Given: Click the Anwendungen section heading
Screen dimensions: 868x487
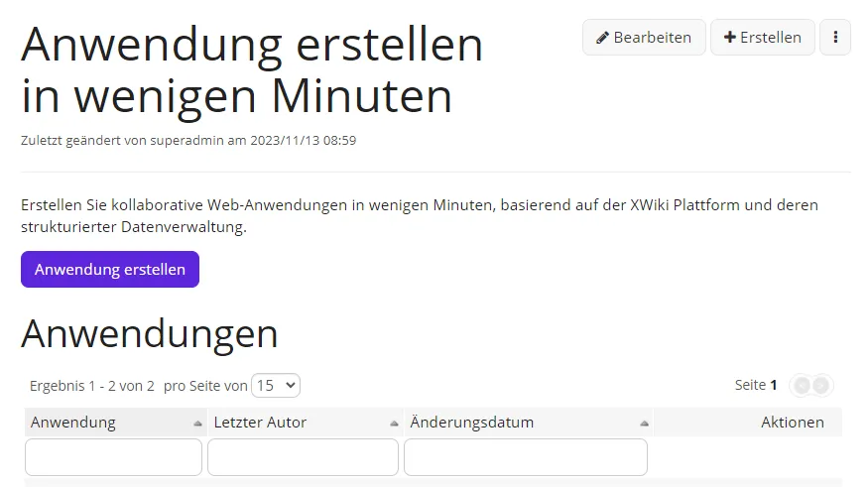Looking at the screenshot, I should [x=150, y=333].
